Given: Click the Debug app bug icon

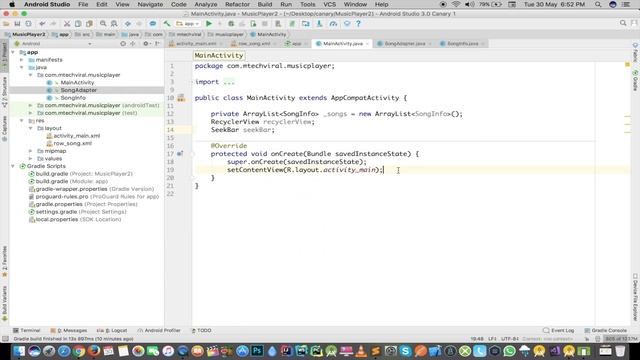Looking at the screenshot, I should point(231,24).
